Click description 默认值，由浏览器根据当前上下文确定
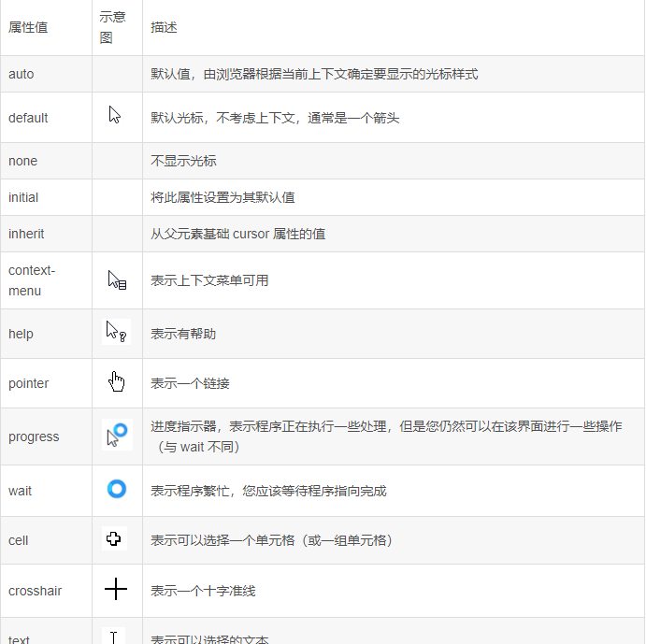Image resolution: width=646 pixels, height=644 pixels. pos(314,74)
